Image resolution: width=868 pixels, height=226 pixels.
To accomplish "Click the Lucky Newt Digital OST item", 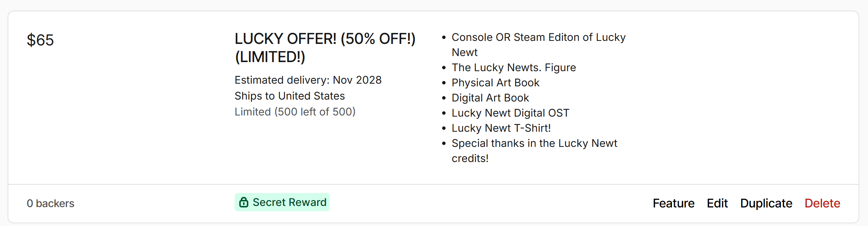I will coord(510,113).
